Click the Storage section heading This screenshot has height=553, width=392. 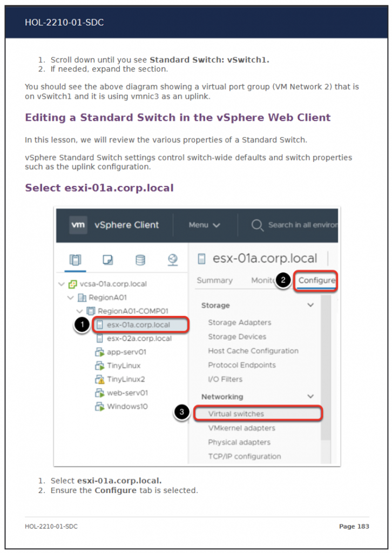[x=215, y=306]
